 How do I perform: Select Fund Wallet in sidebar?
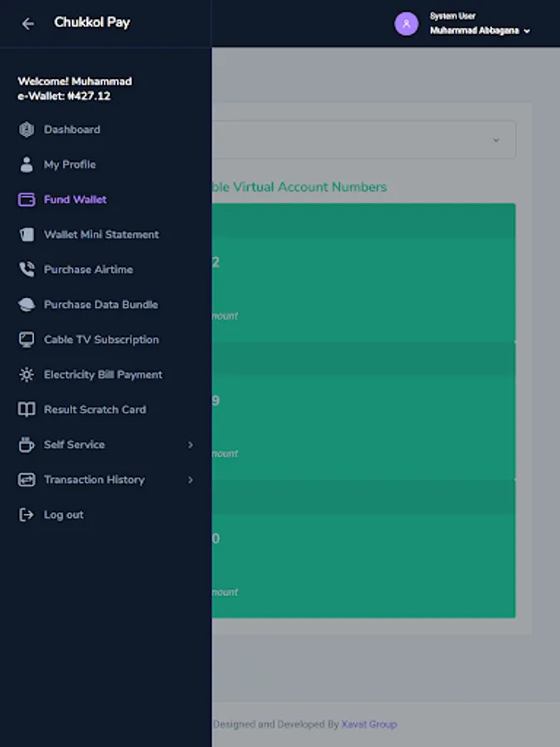(75, 199)
